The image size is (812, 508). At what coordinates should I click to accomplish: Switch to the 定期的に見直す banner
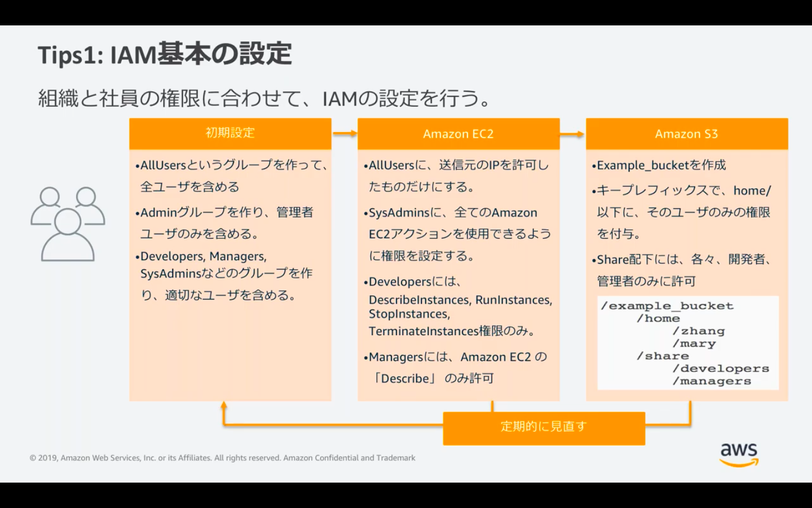pos(544,427)
